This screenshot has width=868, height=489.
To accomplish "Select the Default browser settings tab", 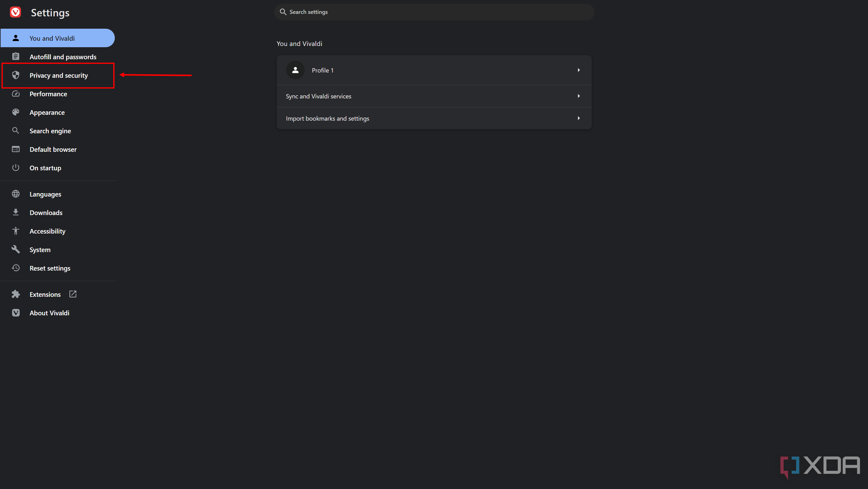I will point(53,149).
